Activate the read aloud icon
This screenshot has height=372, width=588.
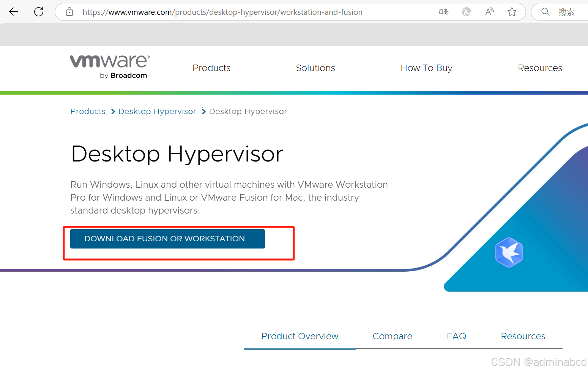(x=489, y=12)
